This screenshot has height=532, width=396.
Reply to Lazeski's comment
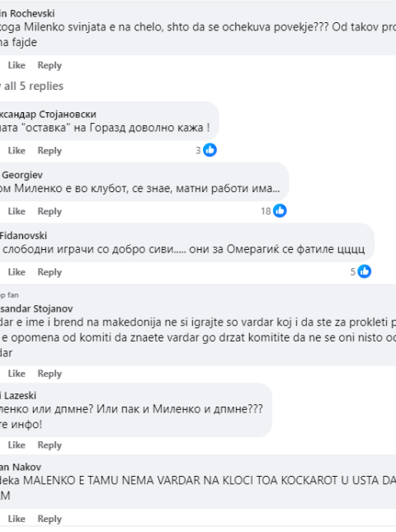tap(49, 445)
